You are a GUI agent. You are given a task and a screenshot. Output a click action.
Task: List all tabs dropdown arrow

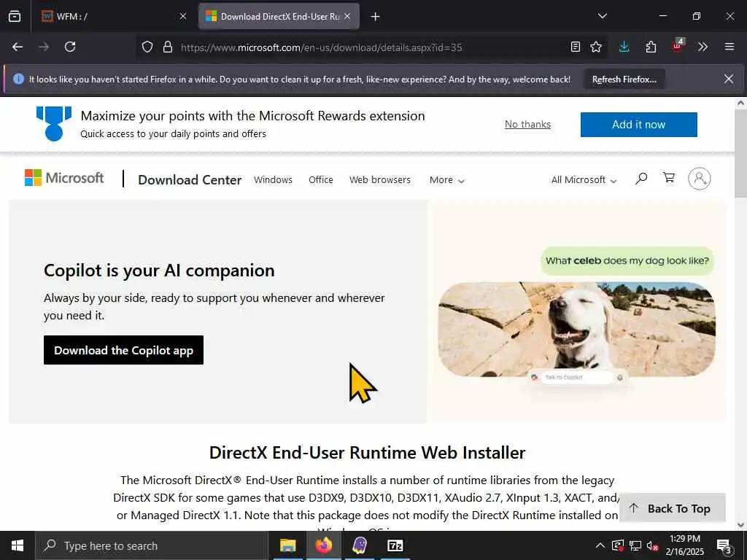coord(602,16)
